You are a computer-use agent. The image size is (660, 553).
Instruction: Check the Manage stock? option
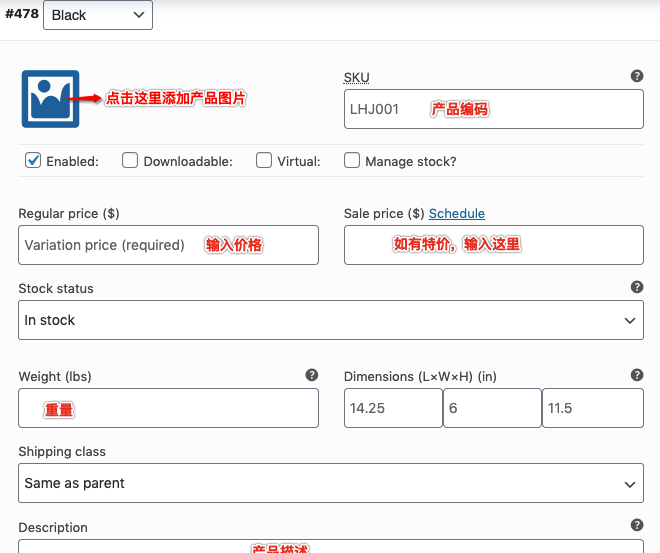pyautogui.click(x=352, y=160)
